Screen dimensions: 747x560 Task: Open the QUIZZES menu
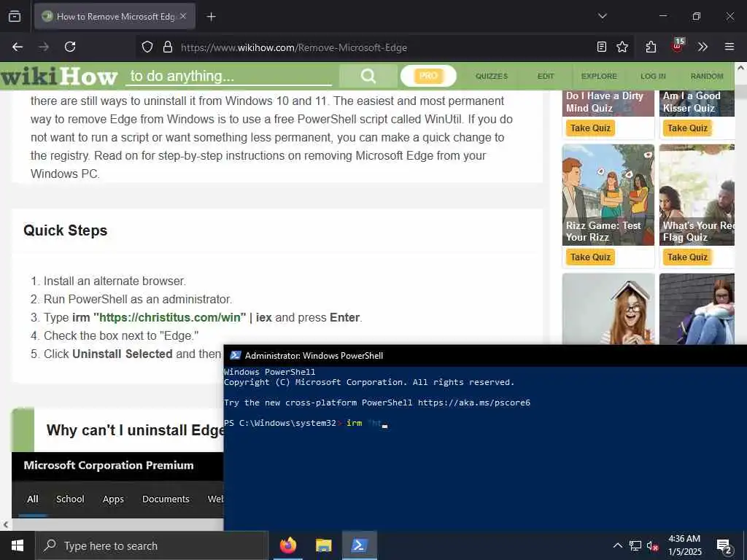[492, 76]
